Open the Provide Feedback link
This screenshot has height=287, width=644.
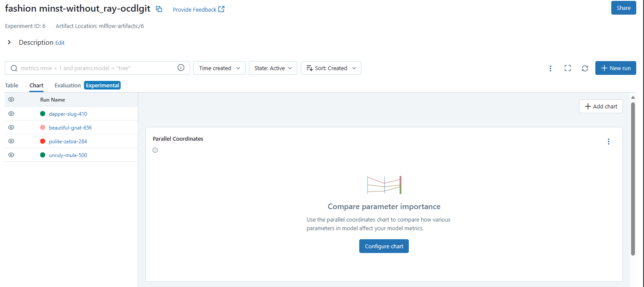tap(198, 9)
